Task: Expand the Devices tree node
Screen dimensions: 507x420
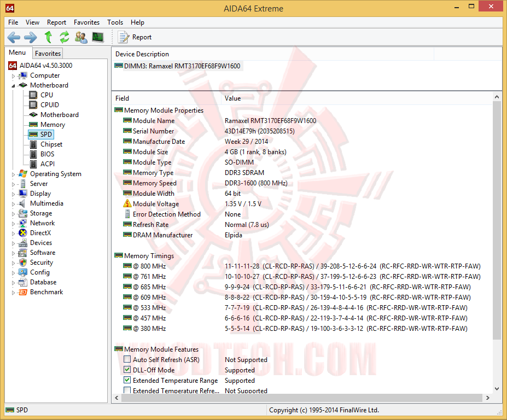Action: coord(13,243)
